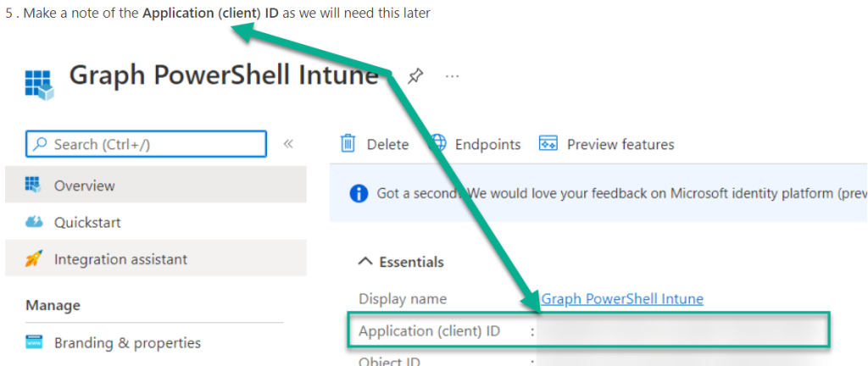Screen dimensions: 868x366
Task: Click the Delete trash can icon
Action: [x=348, y=143]
